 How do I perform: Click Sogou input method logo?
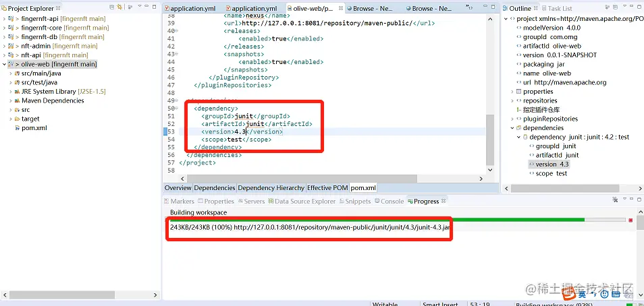click(x=569, y=294)
